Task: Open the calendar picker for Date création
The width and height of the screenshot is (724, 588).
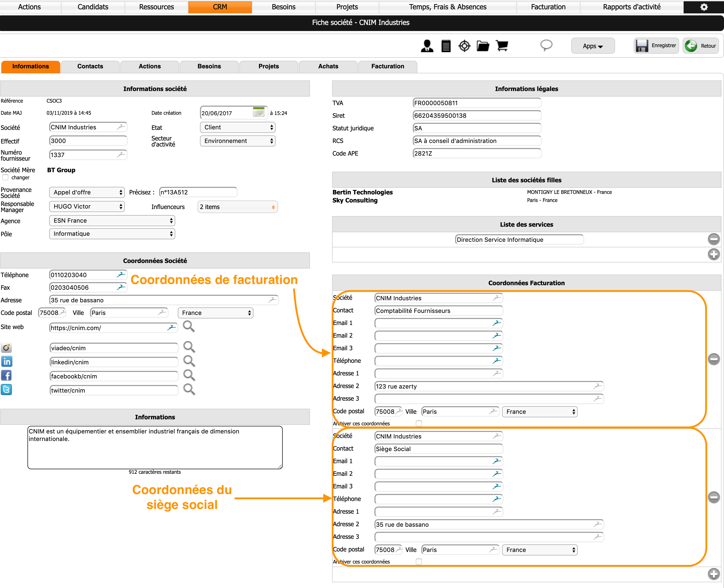Action: [x=259, y=112]
